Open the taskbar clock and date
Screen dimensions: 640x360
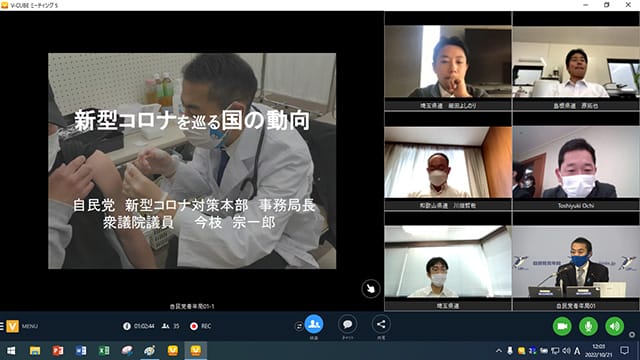pos(599,351)
